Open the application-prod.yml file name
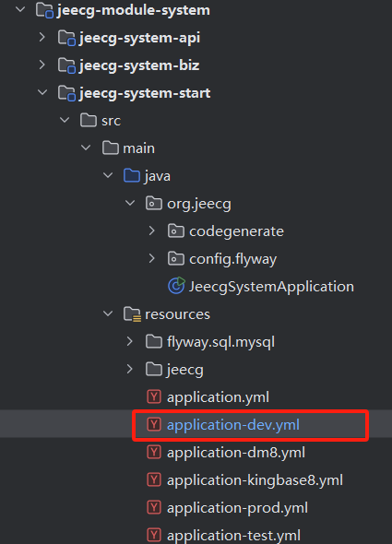 (237, 509)
